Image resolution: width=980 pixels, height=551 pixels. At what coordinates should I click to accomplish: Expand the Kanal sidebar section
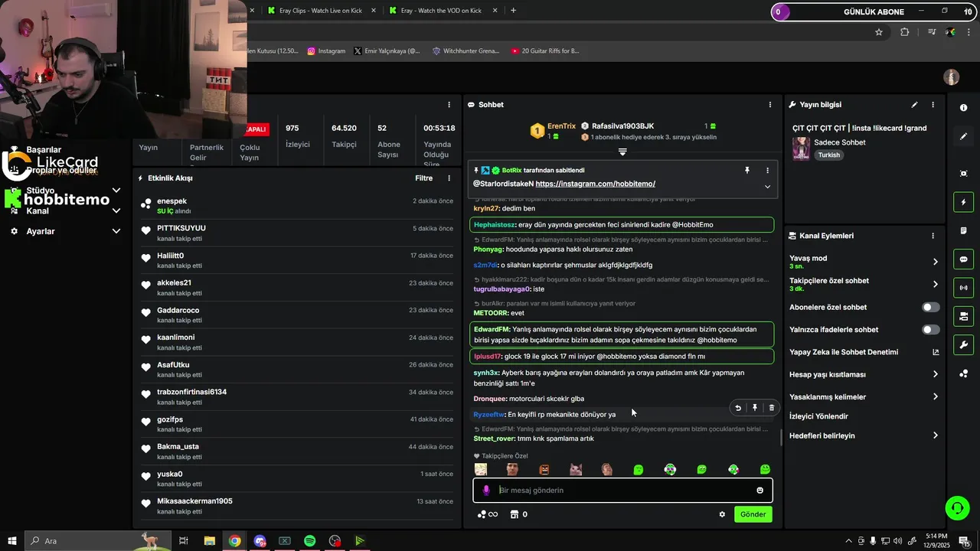point(116,210)
